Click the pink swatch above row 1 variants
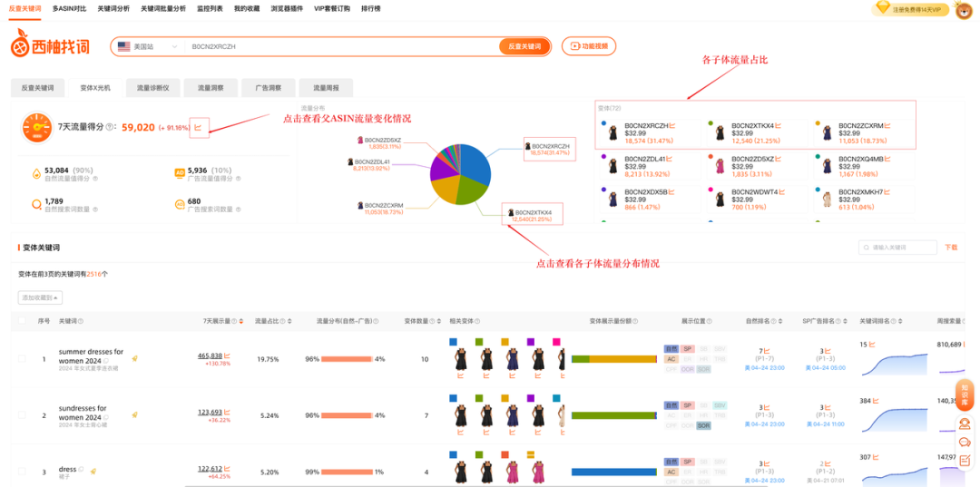Screen dimensions: 980x487 [556, 342]
